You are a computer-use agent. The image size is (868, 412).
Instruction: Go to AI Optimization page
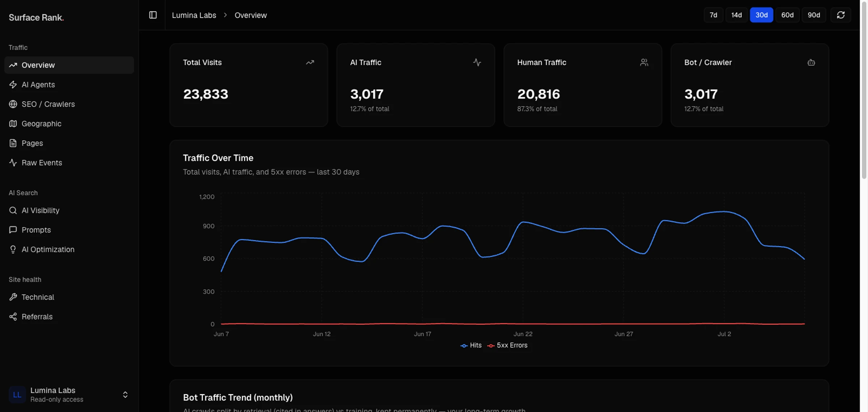coord(69,249)
